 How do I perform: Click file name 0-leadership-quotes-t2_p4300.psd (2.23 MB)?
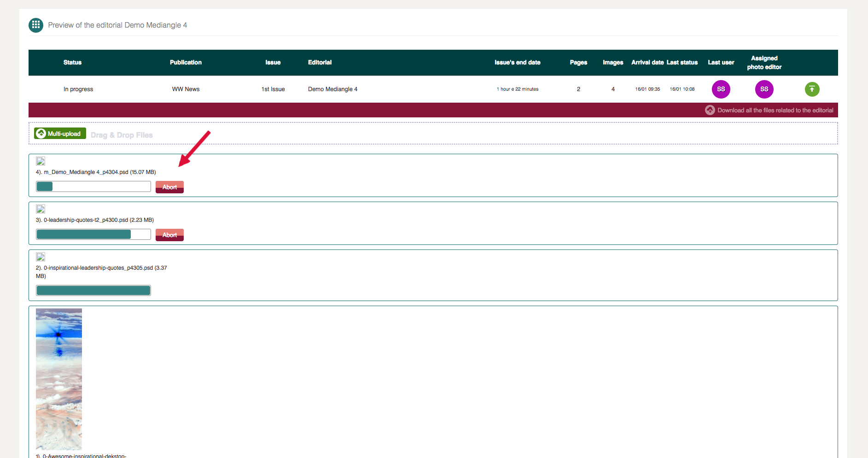click(95, 220)
